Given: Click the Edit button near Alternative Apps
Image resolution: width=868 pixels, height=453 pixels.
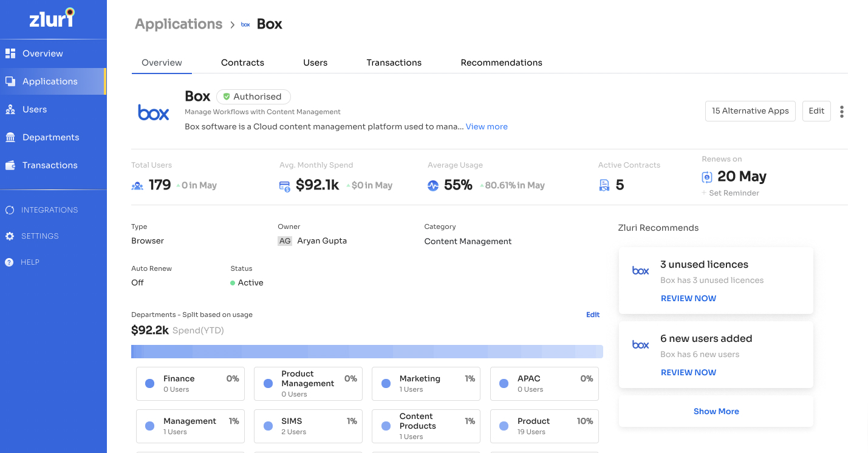Looking at the screenshot, I should (x=816, y=111).
